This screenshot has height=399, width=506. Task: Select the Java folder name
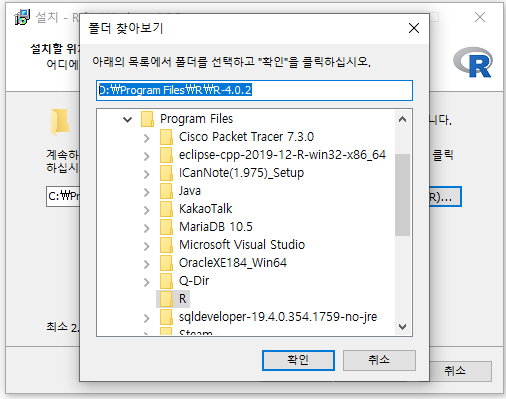(190, 191)
